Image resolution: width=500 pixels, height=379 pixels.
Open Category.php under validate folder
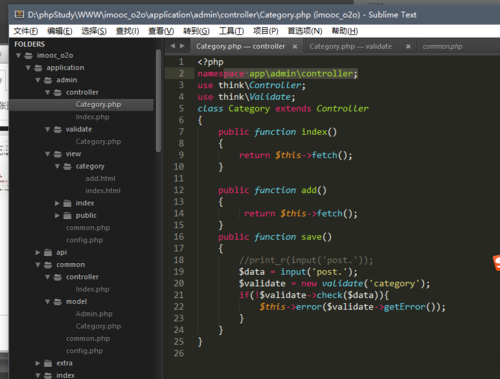[x=98, y=142]
